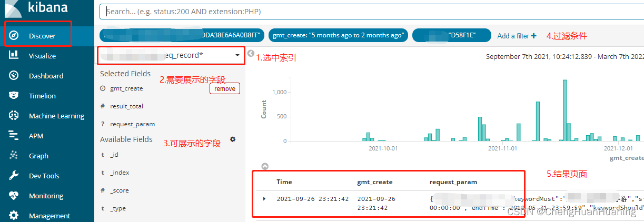Select the _score available field
This screenshot has height=222, width=644.
point(120,190)
